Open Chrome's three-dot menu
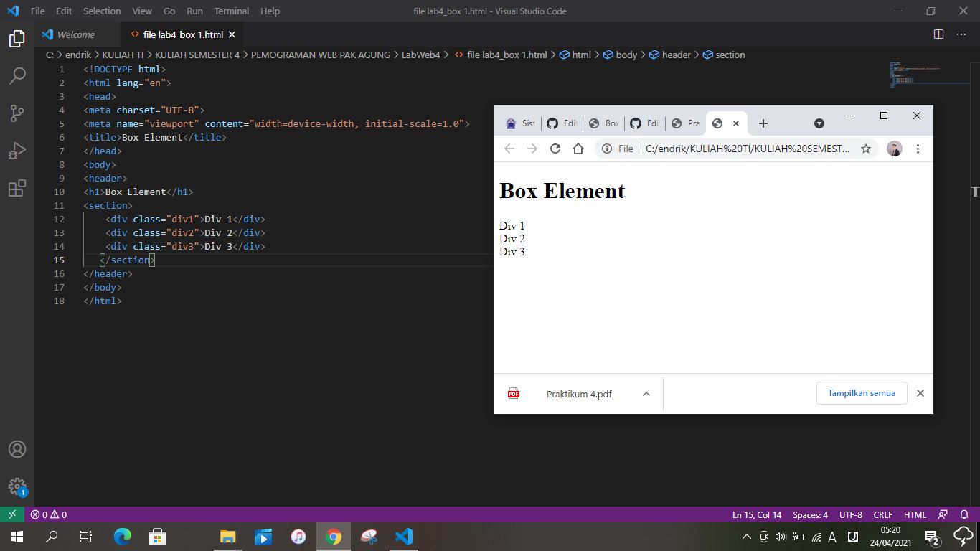The height and width of the screenshot is (551, 980). click(x=918, y=149)
